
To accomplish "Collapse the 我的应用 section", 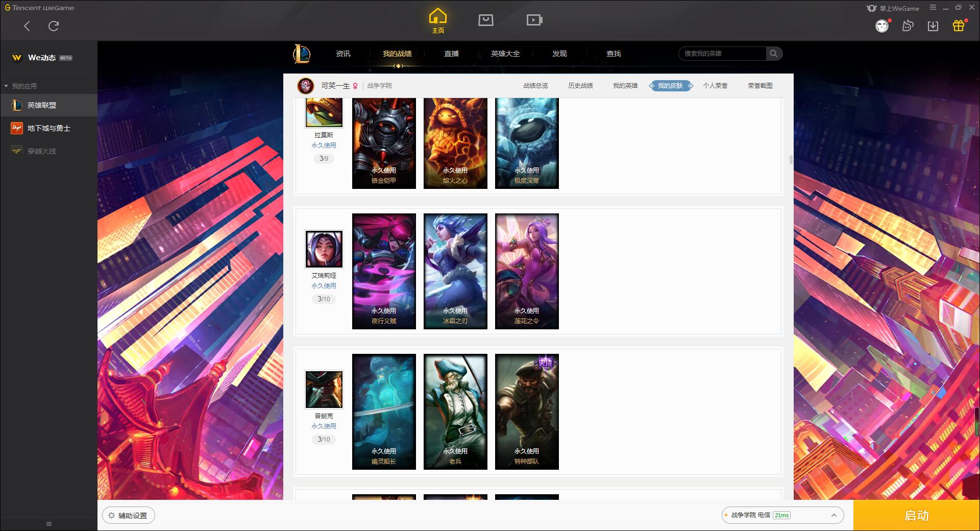I will [20, 86].
